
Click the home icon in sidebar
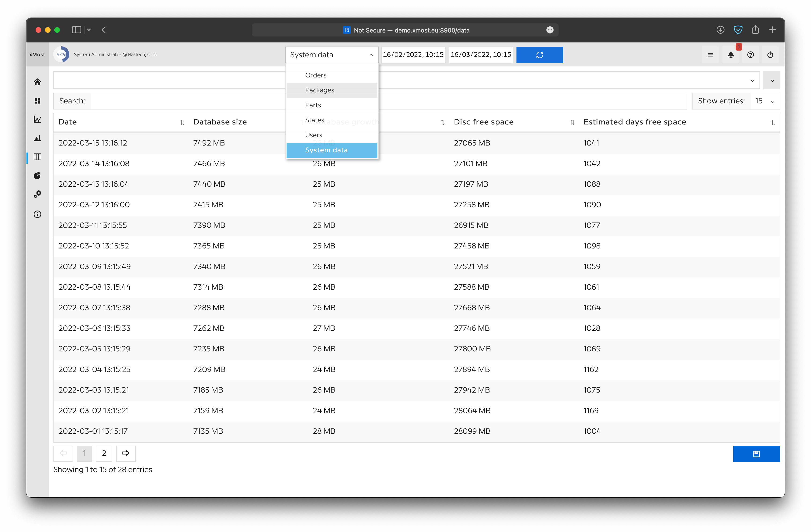37,82
